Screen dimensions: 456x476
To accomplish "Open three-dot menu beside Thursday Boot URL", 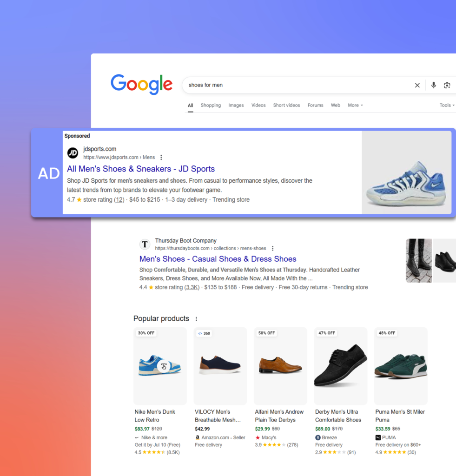I will coord(273,248).
